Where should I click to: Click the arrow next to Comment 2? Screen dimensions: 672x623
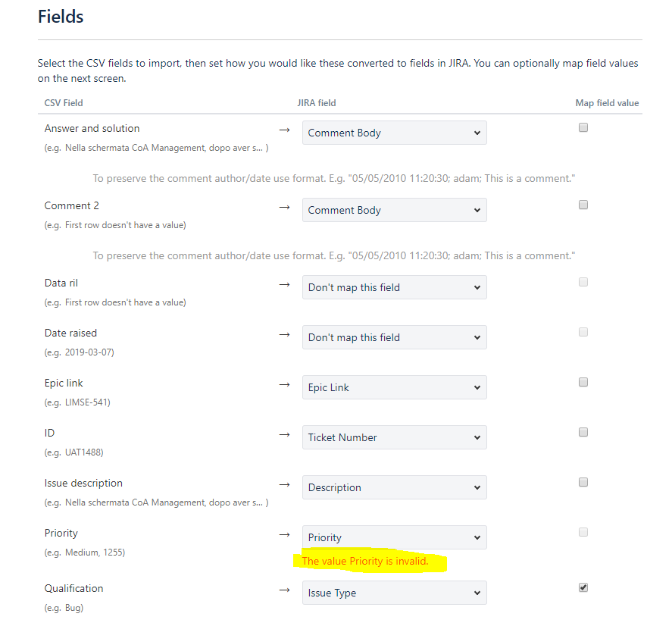tap(284, 206)
